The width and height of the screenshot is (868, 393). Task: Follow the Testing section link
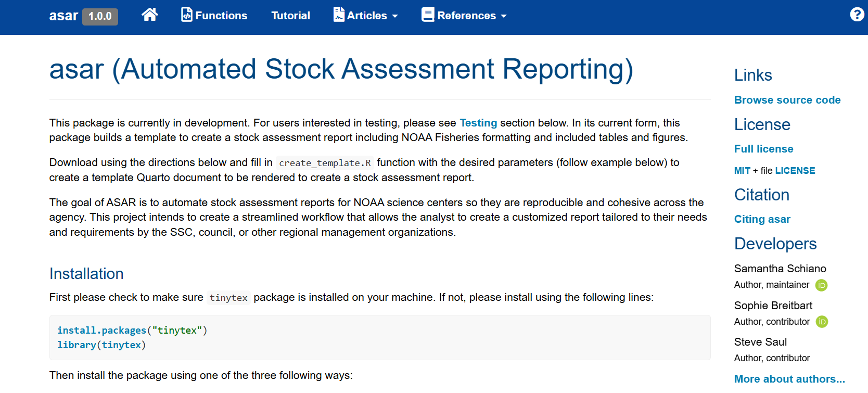[x=478, y=123]
